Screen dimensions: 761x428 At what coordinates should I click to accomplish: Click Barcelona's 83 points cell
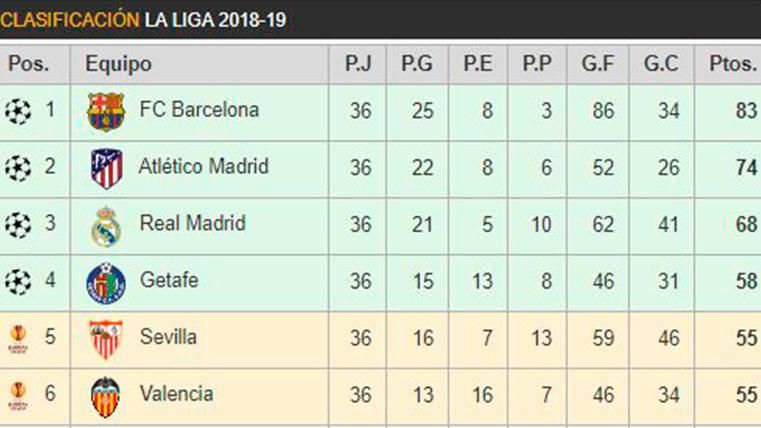pos(745,110)
